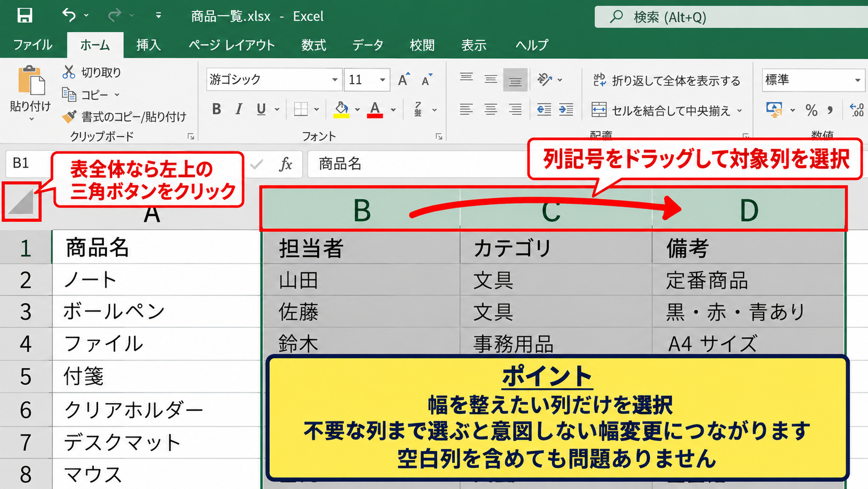Click the 検索 (Alt+Q) search box
Screen dimensions: 868x489
pyautogui.click(x=731, y=17)
